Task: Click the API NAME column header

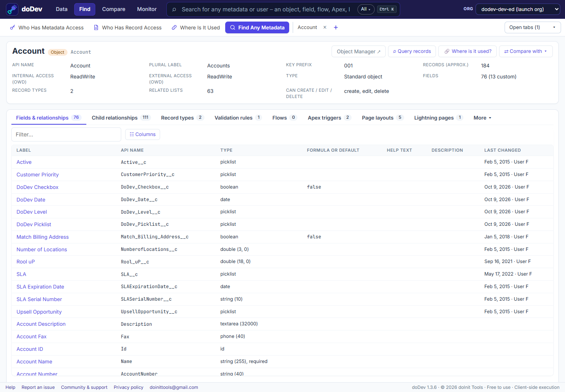Action: click(132, 150)
